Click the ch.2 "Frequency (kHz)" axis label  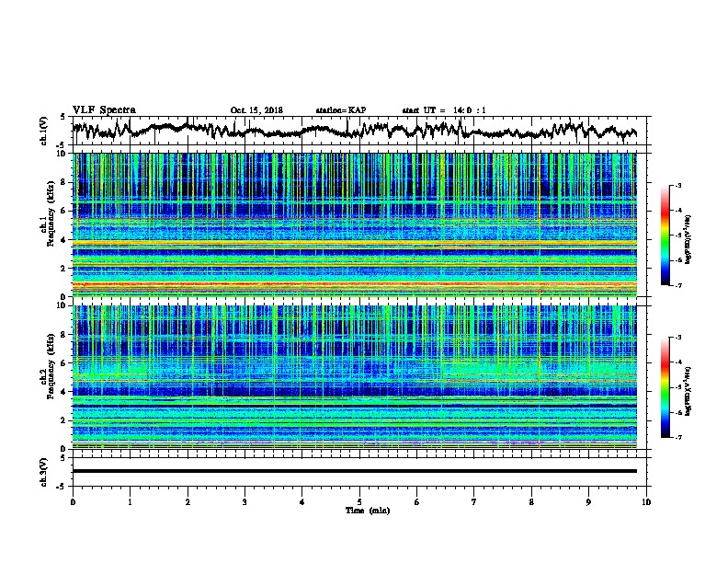(x=51, y=366)
